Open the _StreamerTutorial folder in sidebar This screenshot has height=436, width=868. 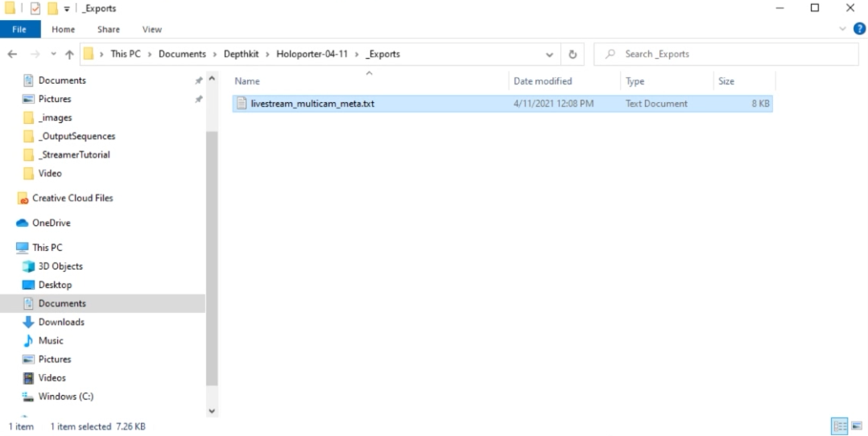76,155
